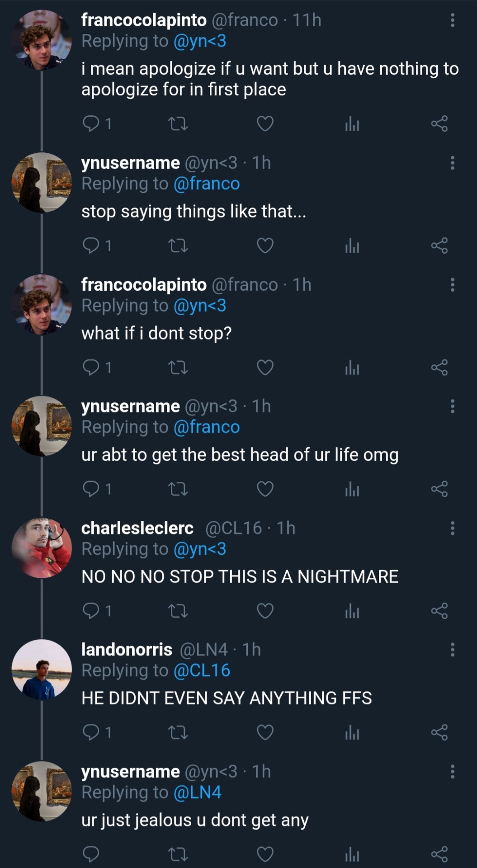This screenshot has width=477, height=868.
Task: Retweet the 'nothing to apologize for' tweet
Action: point(178,123)
